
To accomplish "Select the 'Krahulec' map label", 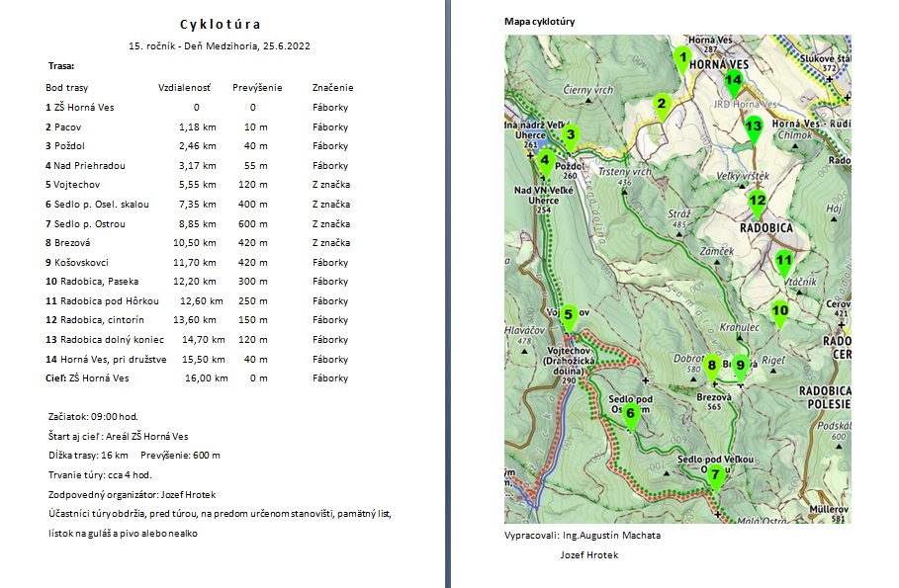I will point(739,328).
